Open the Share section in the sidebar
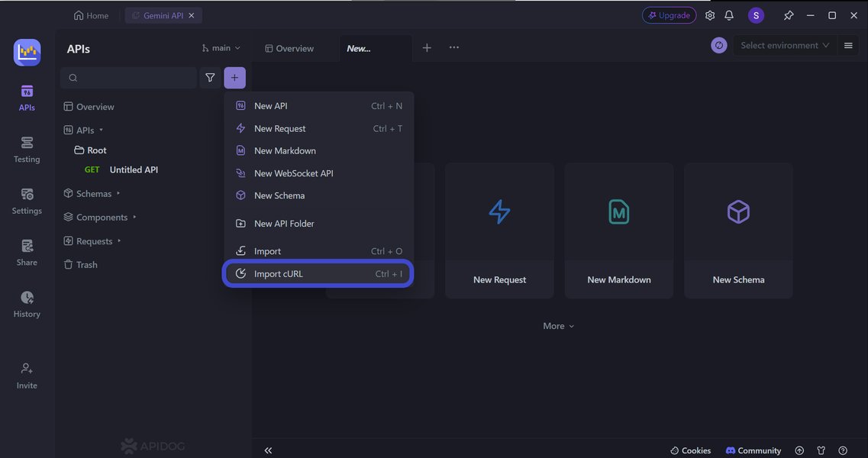Image resolution: width=868 pixels, height=458 pixels. (x=27, y=253)
